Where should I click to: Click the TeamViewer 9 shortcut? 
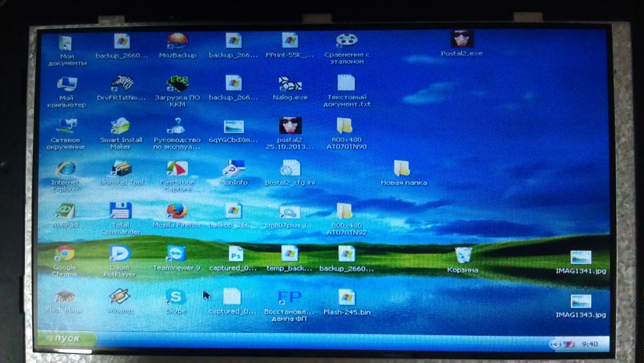tap(176, 254)
